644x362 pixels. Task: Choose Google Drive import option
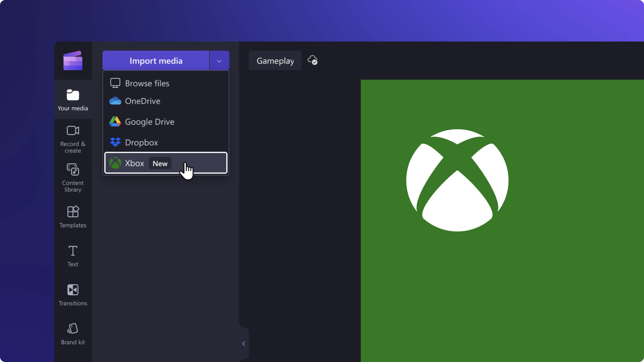click(x=150, y=122)
